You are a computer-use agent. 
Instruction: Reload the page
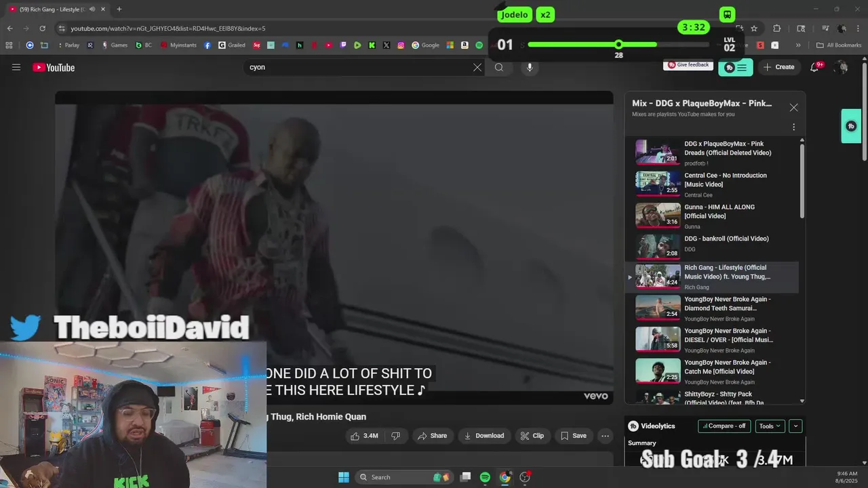(x=42, y=28)
